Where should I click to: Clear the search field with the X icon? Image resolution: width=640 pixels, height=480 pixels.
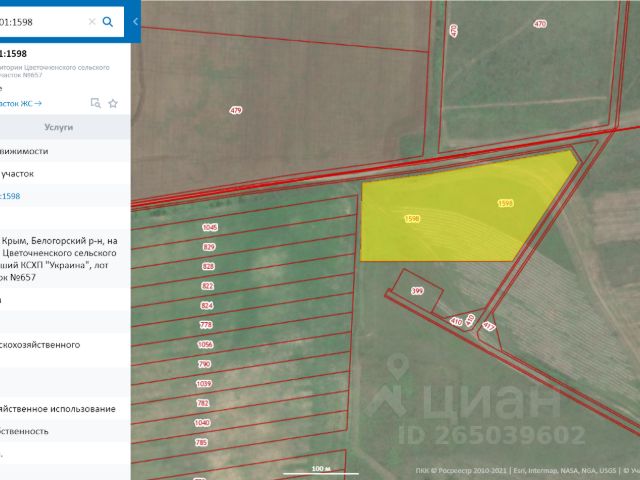pyautogui.click(x=93, y=21)
